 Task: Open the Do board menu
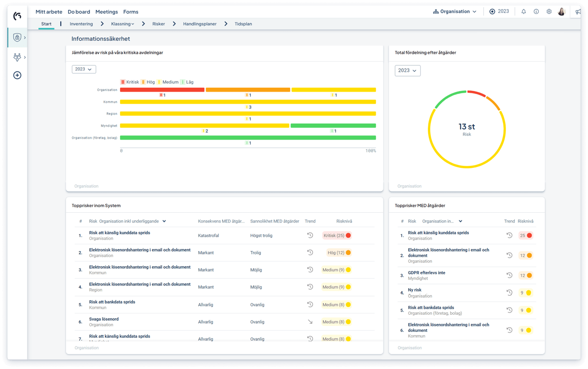(79, 12)
